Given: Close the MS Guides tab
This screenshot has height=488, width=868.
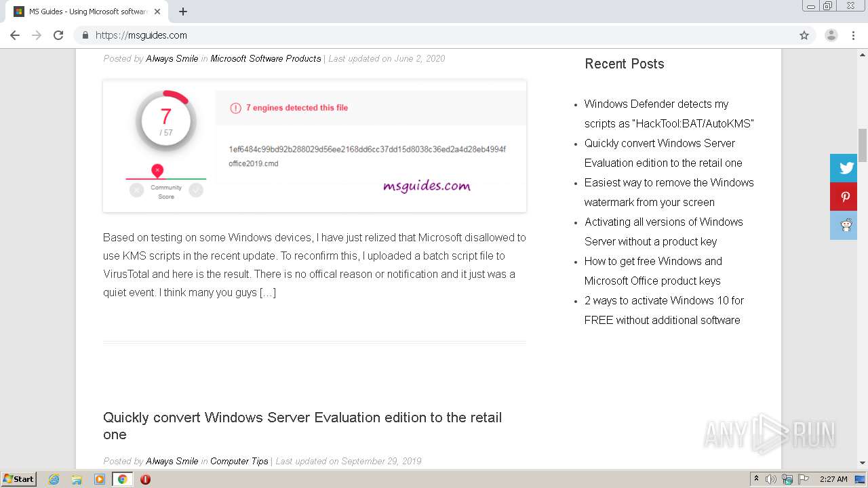Looking at the screenshot, I should point(157,12).
